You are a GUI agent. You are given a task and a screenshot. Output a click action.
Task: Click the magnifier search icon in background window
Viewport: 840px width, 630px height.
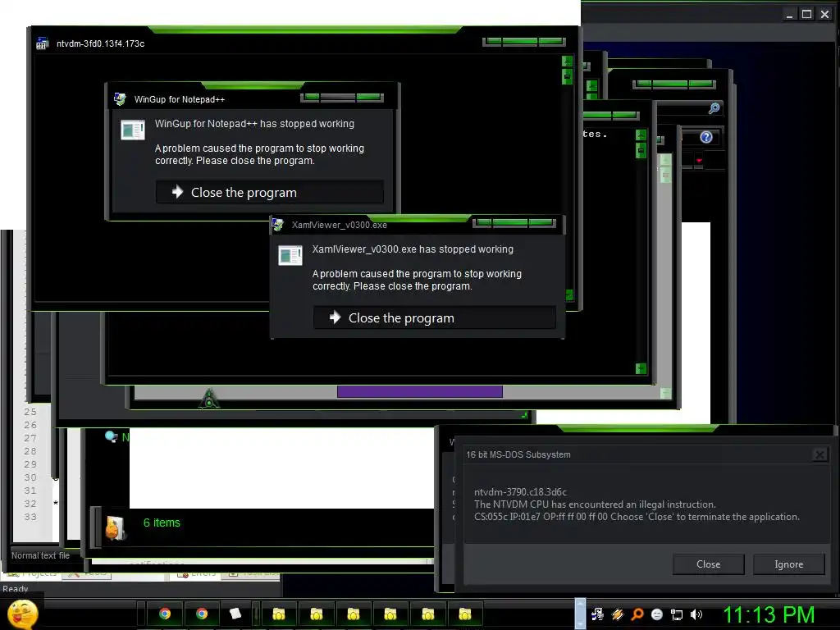pyautogui.click(x=714, y=108)
